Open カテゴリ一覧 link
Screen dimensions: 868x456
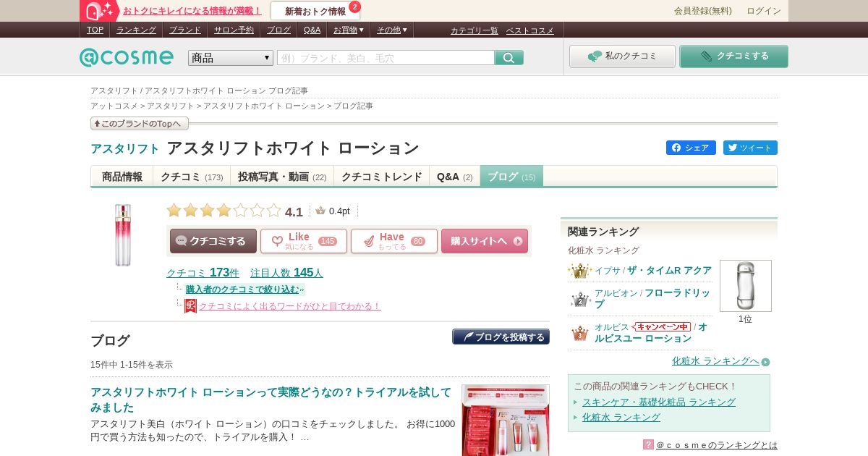click(x=475, y=30)
